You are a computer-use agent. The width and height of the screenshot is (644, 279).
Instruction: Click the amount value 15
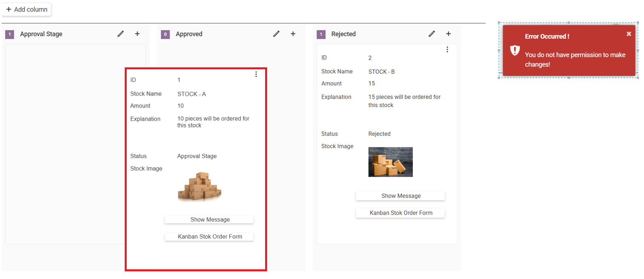pyautogui.click(x=372, y=83)
